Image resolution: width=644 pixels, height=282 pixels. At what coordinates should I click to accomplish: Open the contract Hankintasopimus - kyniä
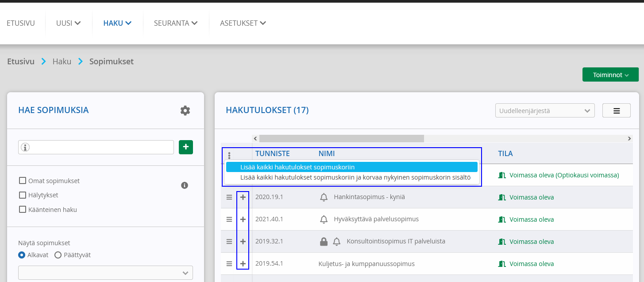[x=370, y=197]
